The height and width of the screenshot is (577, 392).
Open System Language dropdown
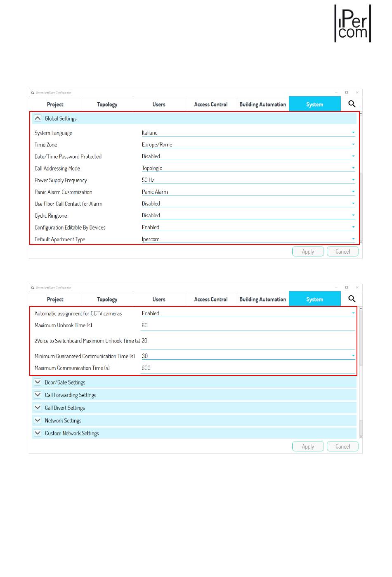coord(248,133)
